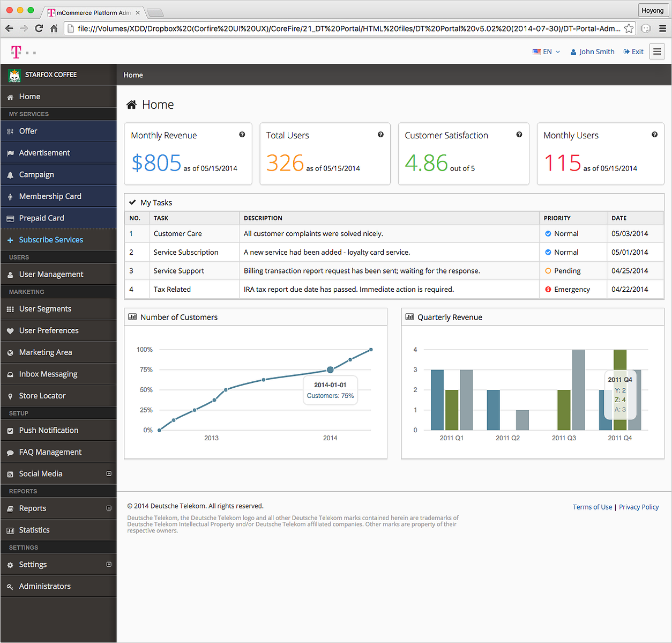Open Prepaid Card menu item
This screenshot has height=643, width=672.
pos(58,218)
